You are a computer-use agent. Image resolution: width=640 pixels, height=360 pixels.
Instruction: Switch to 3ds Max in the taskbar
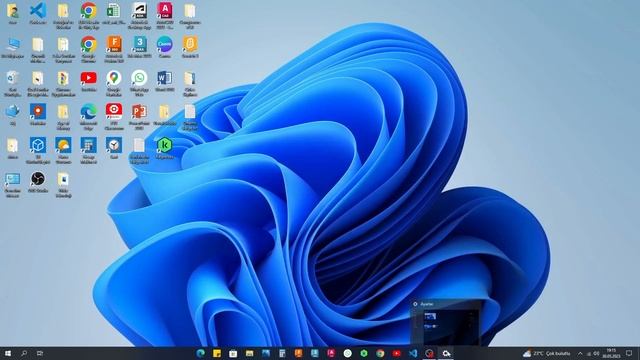(315, 353)
